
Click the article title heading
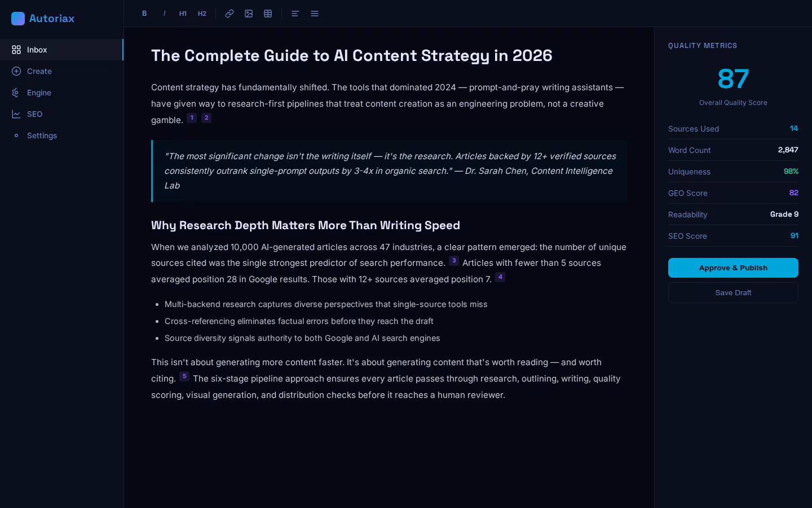click(351, 55)
